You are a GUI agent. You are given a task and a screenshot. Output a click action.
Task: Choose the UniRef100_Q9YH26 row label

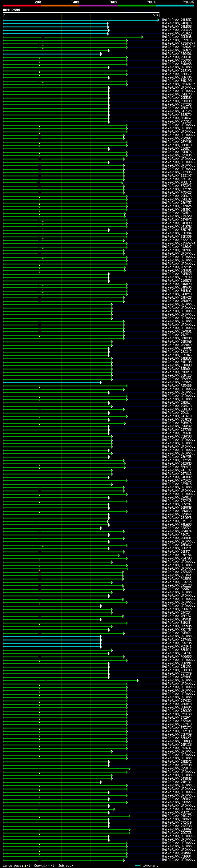177,382
